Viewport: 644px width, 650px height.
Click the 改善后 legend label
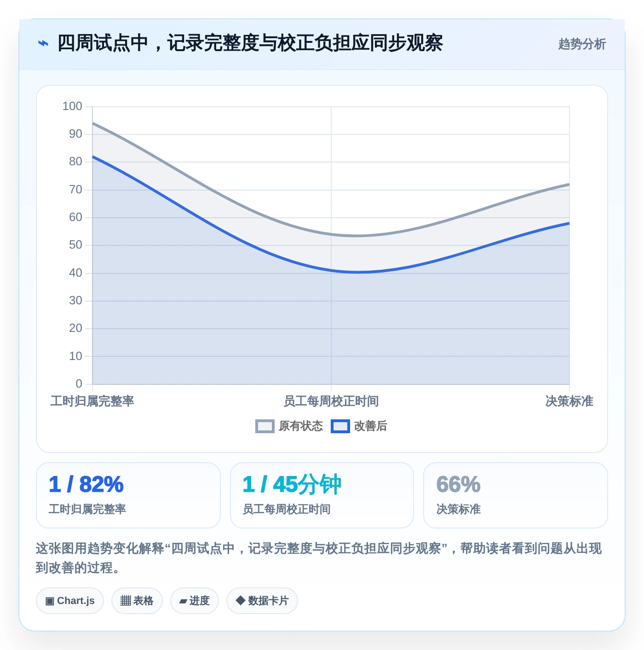pyautogui.click(x=371, y=426)
